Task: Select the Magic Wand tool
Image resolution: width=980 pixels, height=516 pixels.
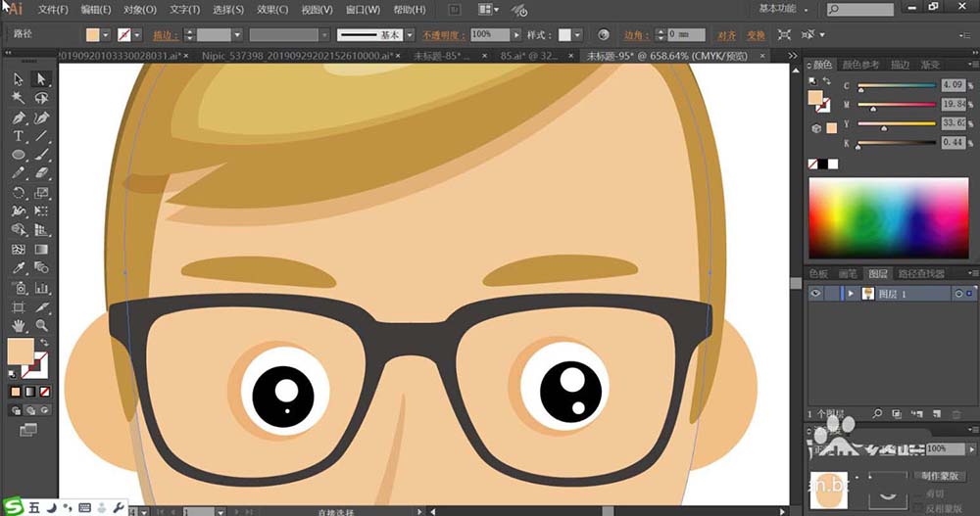Action: coord(18,98)
